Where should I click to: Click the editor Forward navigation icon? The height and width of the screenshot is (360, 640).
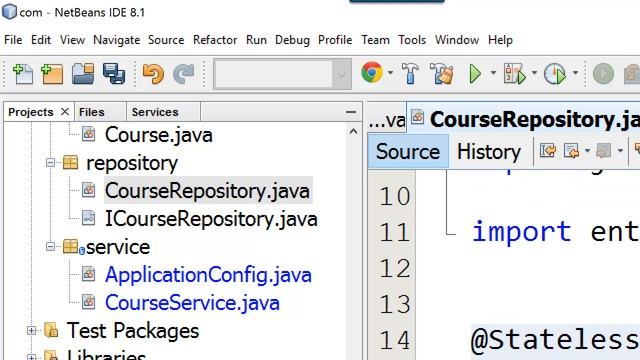click(x=603, y=151)
